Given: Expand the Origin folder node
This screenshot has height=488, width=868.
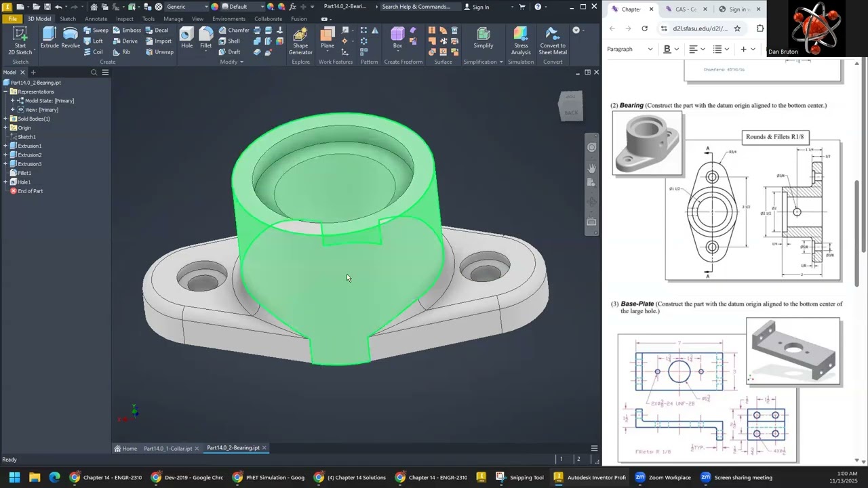Looking at the screenshot, I should tap(5, 128).
